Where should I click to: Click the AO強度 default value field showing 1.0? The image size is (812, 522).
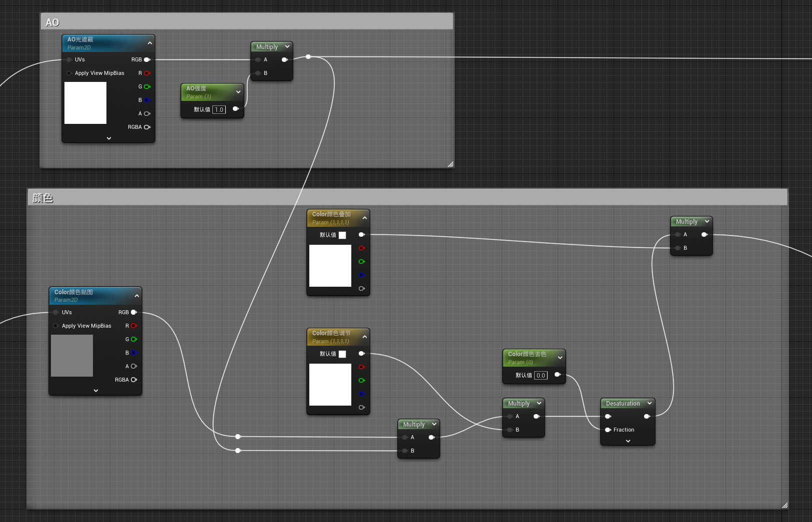(x=219, y=109)
